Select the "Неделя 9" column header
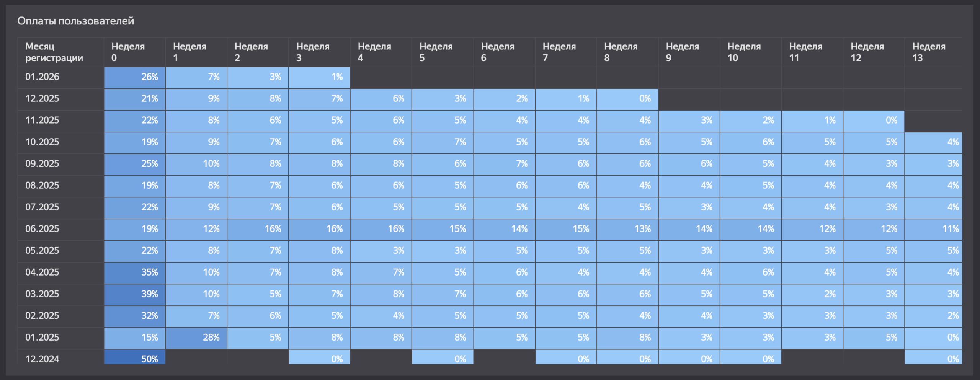The image size is (980, 380). click(x=682, y=52)
